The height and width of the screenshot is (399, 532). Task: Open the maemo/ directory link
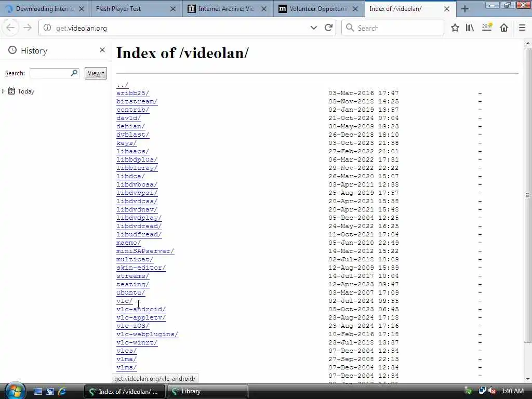[129, 243]
